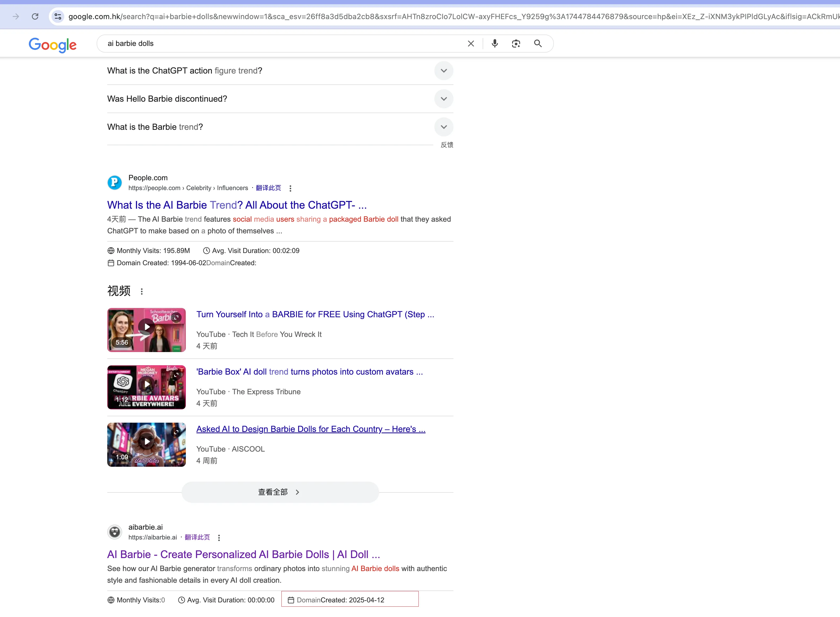Open site information icon in address bar

(x=58, y=16)
